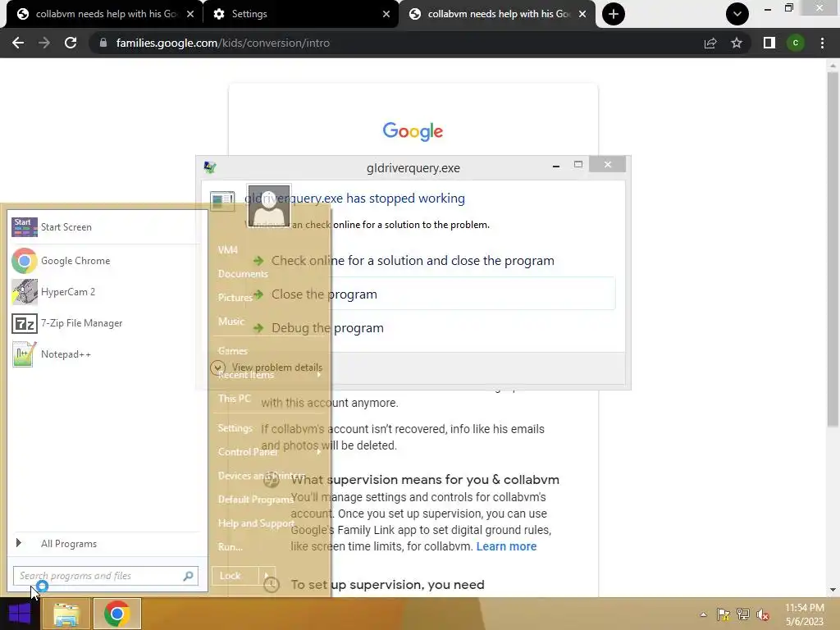Click Chrome forward arrow

44,43
